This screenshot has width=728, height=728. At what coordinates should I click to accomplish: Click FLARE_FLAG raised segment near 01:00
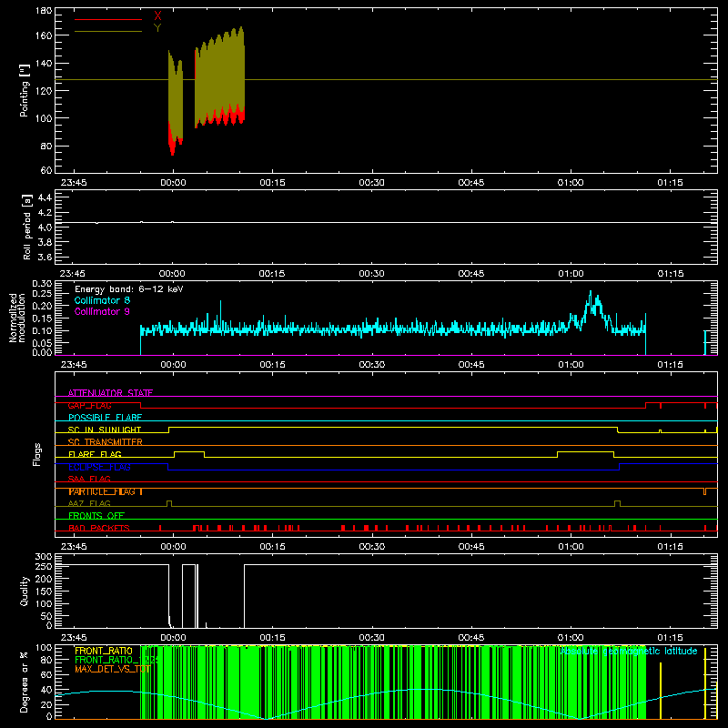[585, 451]
